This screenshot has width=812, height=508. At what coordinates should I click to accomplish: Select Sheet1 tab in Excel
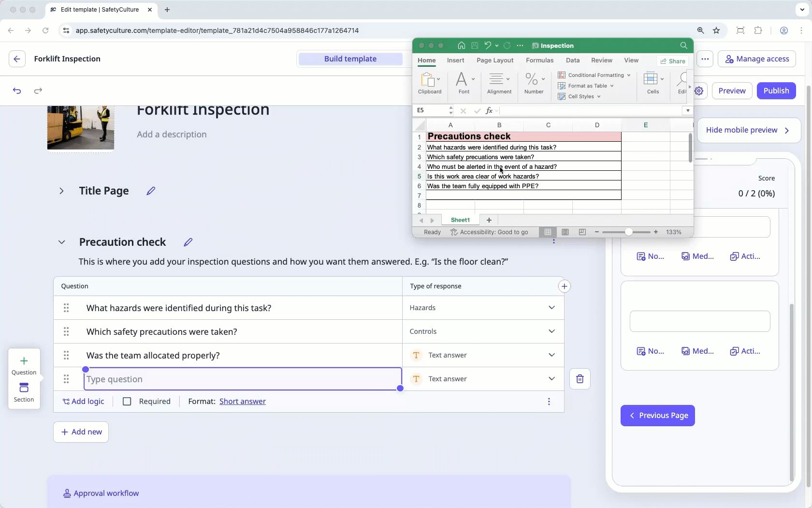tap(460, 220)
